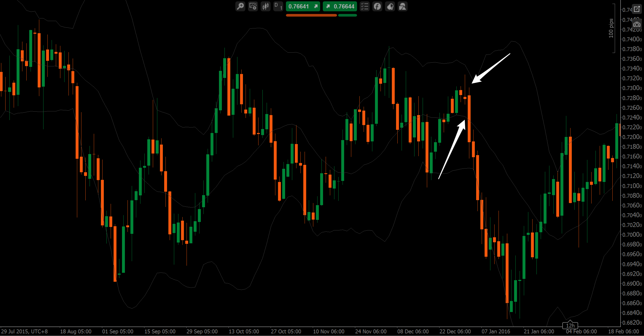Click the 0.72400 price axis label
Image resolution: width=644 pixels, height=336 pixels.
tap(632, 117)
